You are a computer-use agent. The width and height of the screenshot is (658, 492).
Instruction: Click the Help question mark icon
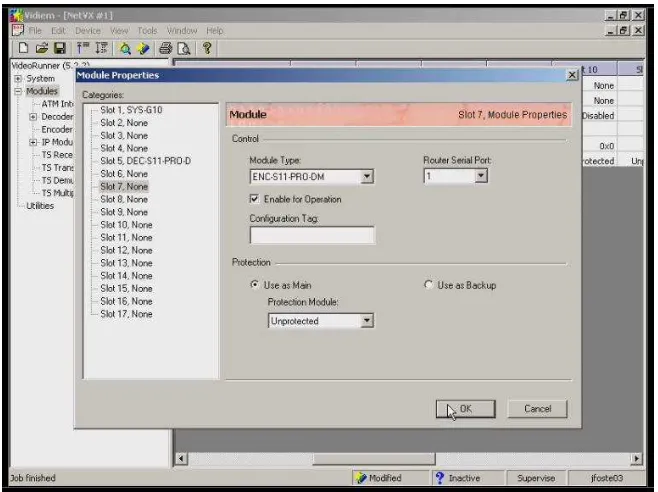point(206,48)
